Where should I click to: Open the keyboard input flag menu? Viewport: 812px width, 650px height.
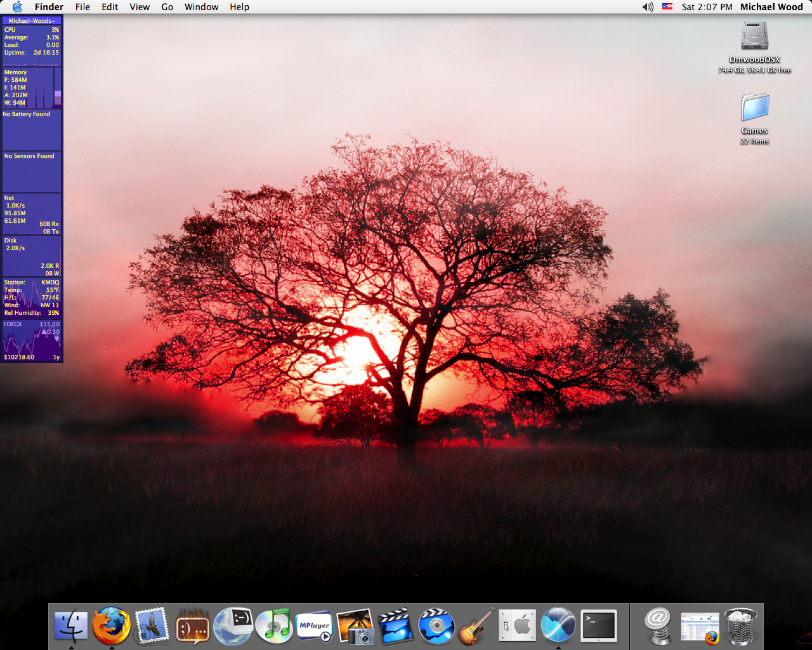click(667, 7)
